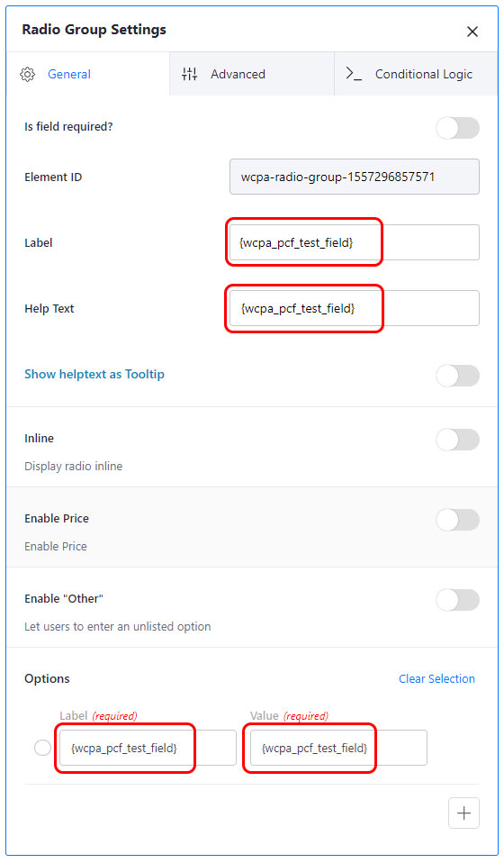
Task: Switch to the Advanced tab
Action: (252, 74)
